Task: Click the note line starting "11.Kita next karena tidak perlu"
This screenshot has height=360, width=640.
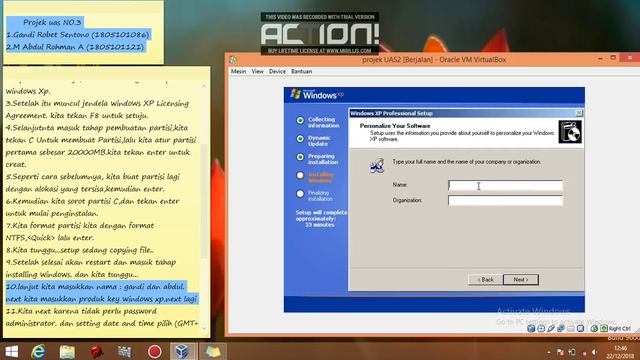Action: coord(81,311)
